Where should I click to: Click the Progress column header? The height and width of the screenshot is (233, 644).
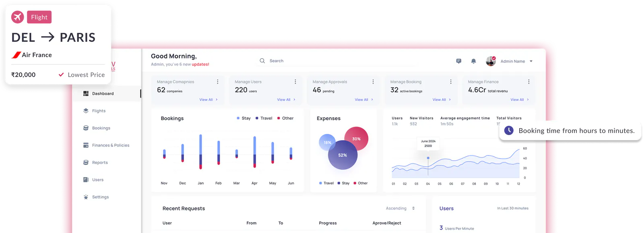point(328,223)
